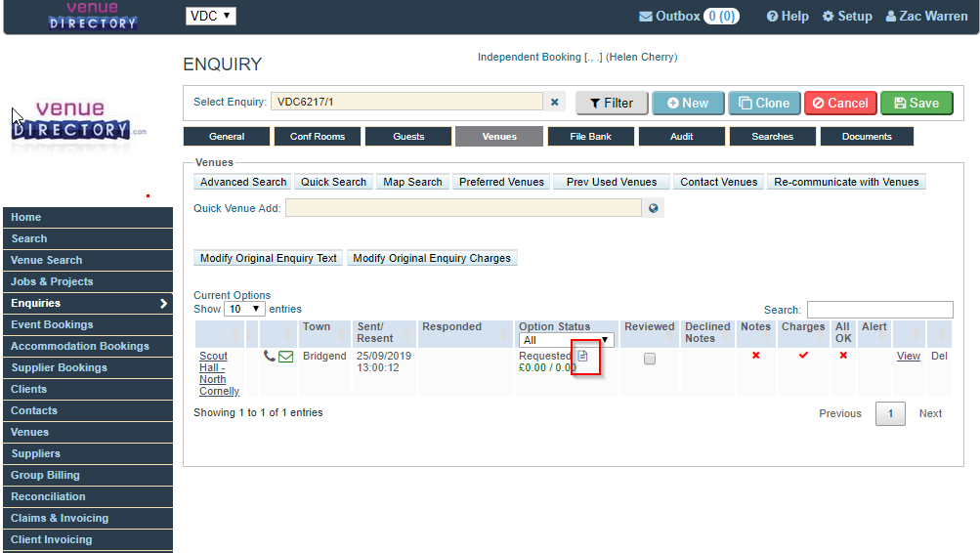The width and height of the screenshot is (980, 553).
Task: Click page 1 pagination button
Action: click(890, 413)
